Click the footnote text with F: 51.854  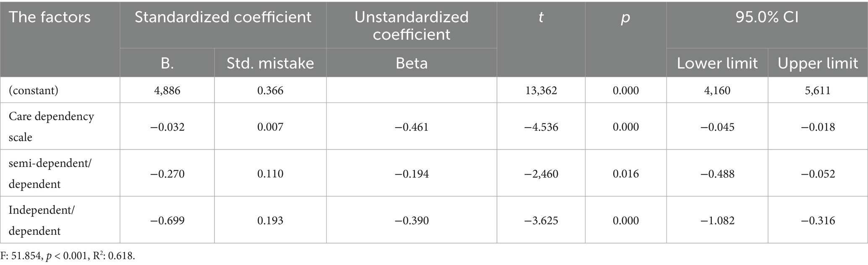point(68,256)
